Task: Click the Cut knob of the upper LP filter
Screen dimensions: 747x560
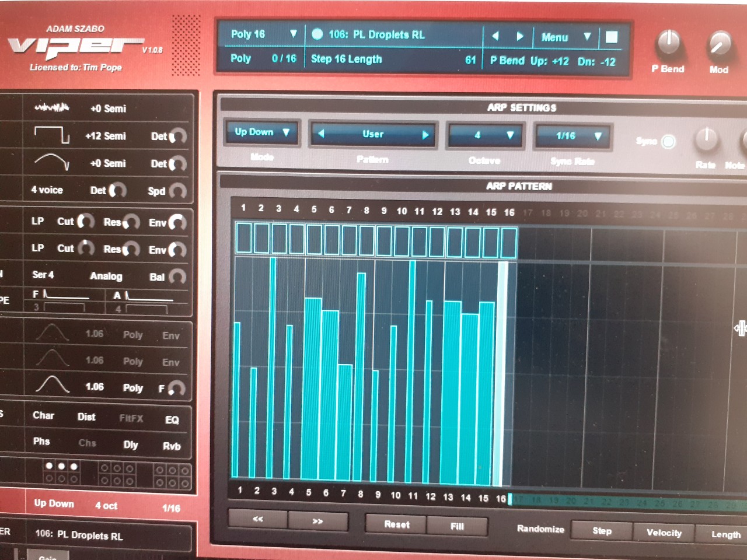Action: coord(86,222)
